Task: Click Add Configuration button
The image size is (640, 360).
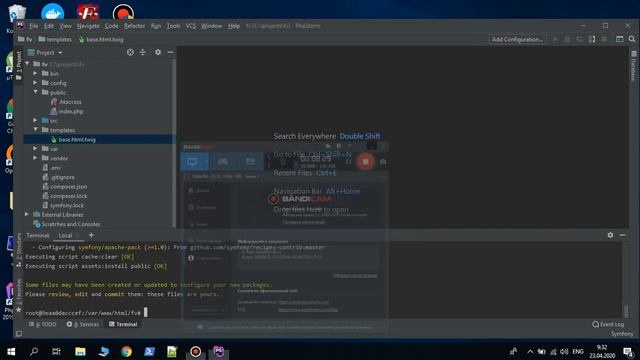Action: (x=517, y=39)
